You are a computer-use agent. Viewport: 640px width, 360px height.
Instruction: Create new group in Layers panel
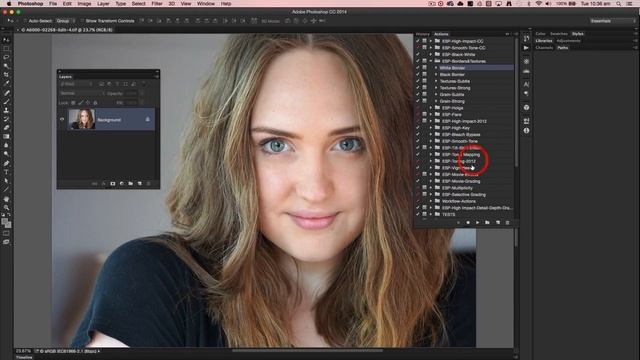[x=131, y=184]
